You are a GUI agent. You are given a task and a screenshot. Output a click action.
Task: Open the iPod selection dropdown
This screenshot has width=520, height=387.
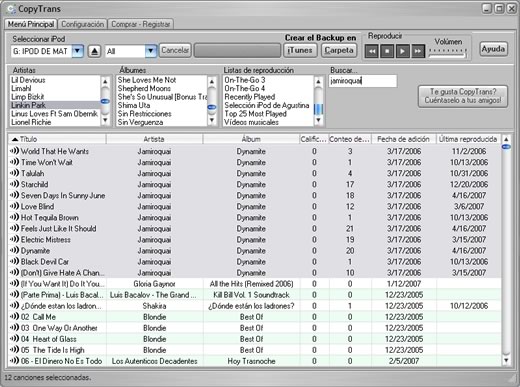pos(78,51)
